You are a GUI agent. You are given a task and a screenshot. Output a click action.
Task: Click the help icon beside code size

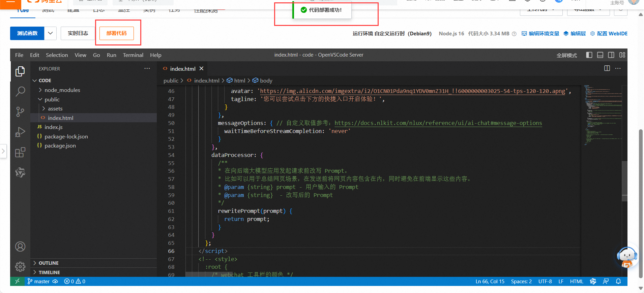click(x=514, y=34)
